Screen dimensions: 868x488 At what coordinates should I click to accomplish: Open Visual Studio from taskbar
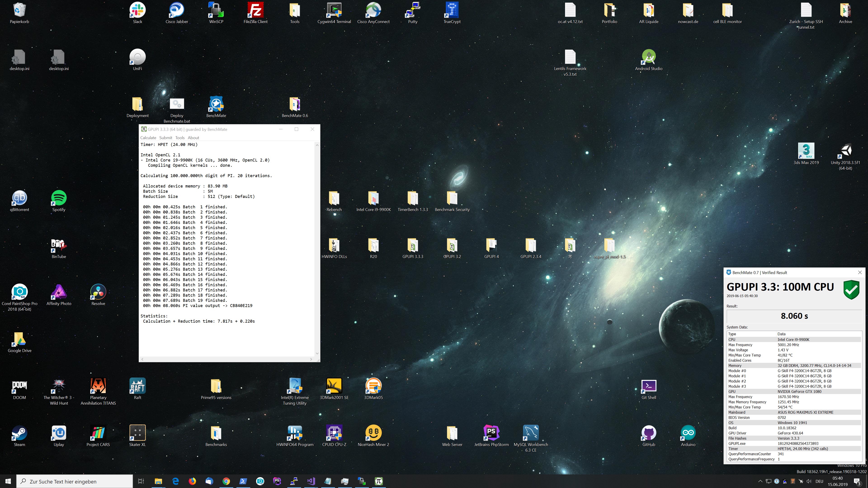pos(311,481)
